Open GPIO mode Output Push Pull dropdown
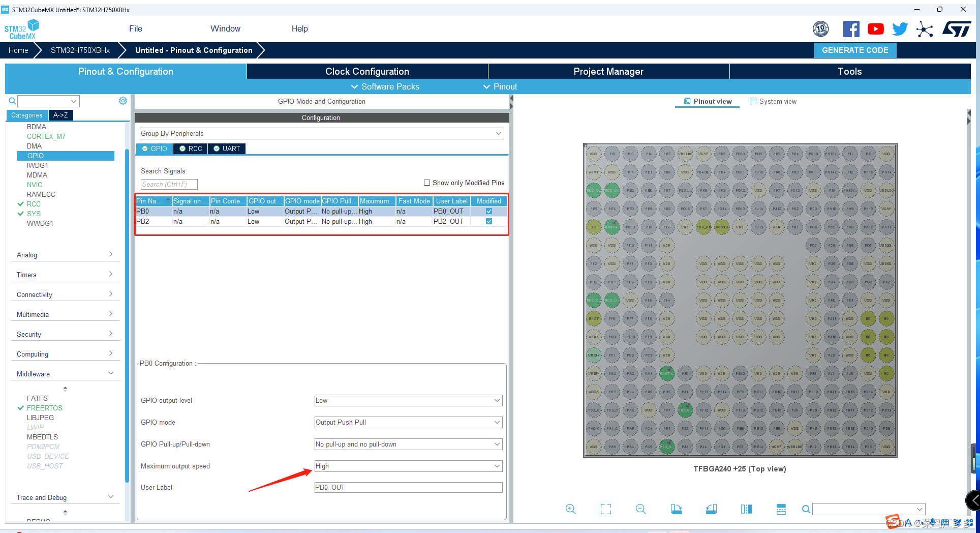 (408, 422)
